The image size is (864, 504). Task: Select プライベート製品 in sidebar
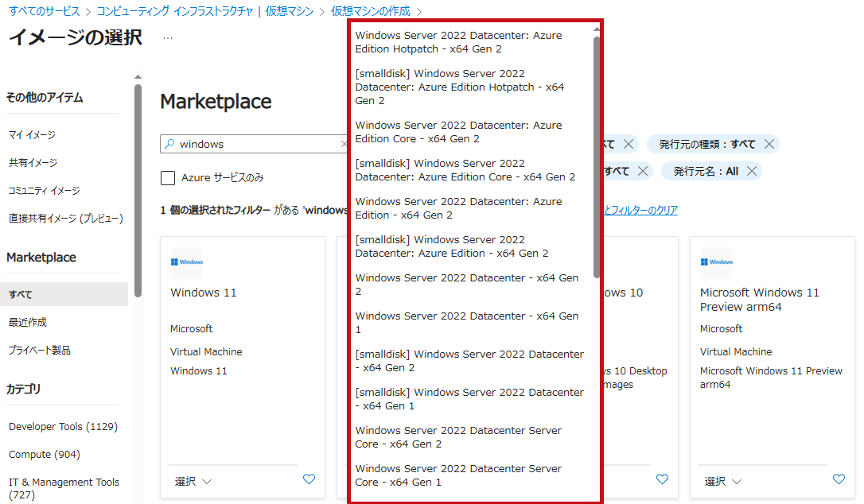coord(40,350)
